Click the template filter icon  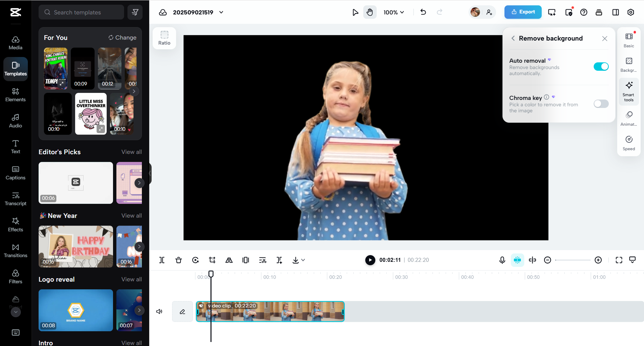coord(135,12)
